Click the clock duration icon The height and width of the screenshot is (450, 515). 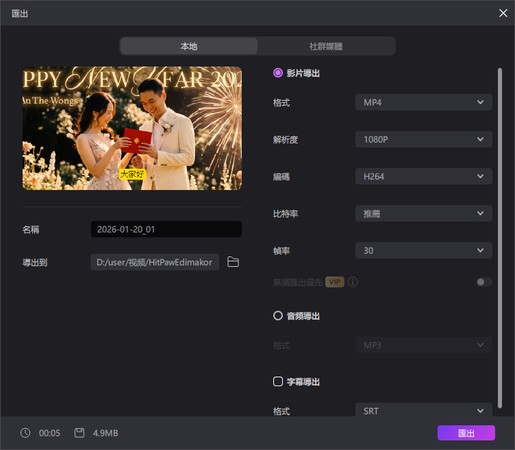[25, 433]
